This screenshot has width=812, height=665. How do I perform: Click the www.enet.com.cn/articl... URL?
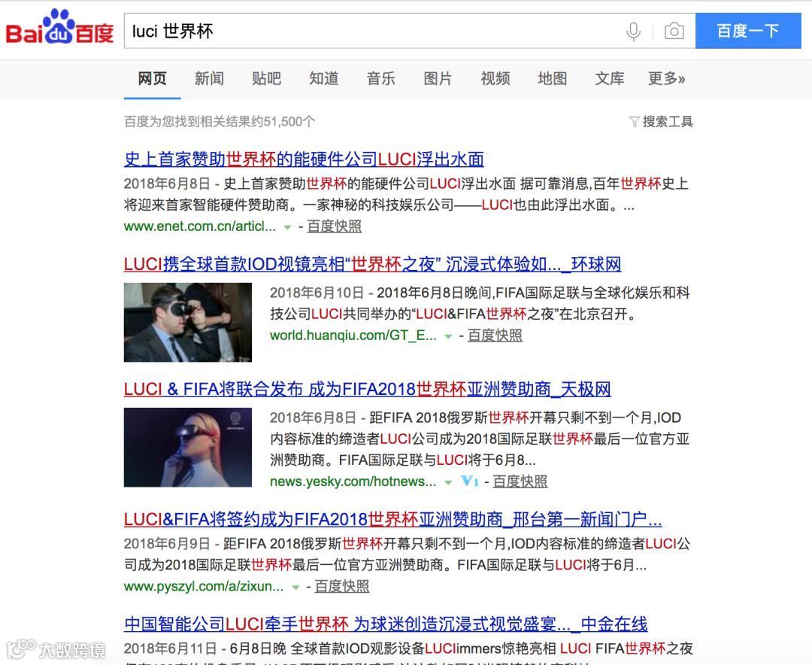(x=200, y=226)
